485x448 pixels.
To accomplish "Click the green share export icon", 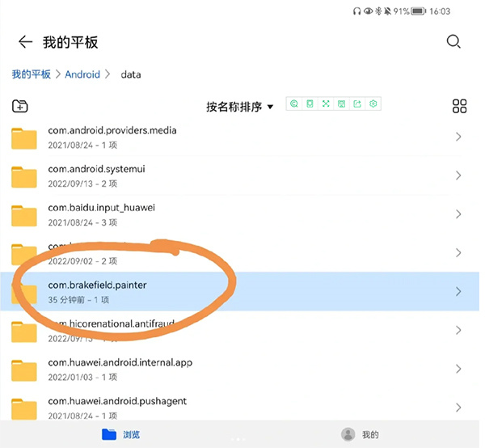I will tap(357, 104).
